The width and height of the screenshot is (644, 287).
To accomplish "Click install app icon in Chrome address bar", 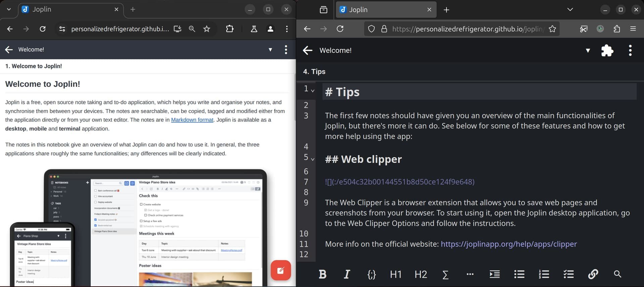I will 177,29.
